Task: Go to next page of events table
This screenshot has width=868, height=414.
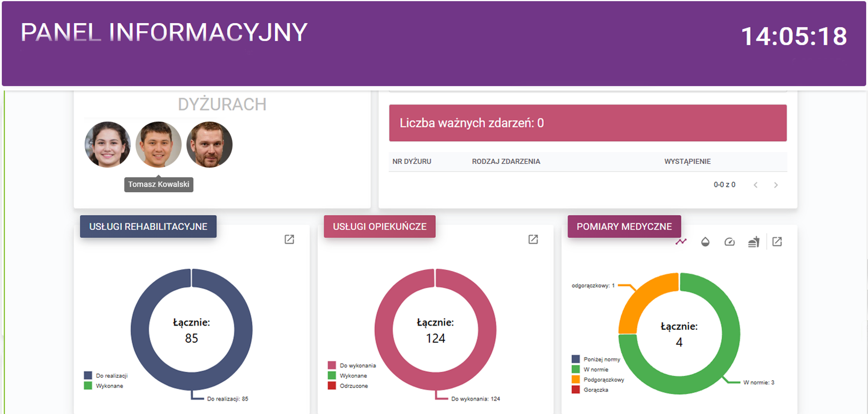Action: tap(776, 185)
